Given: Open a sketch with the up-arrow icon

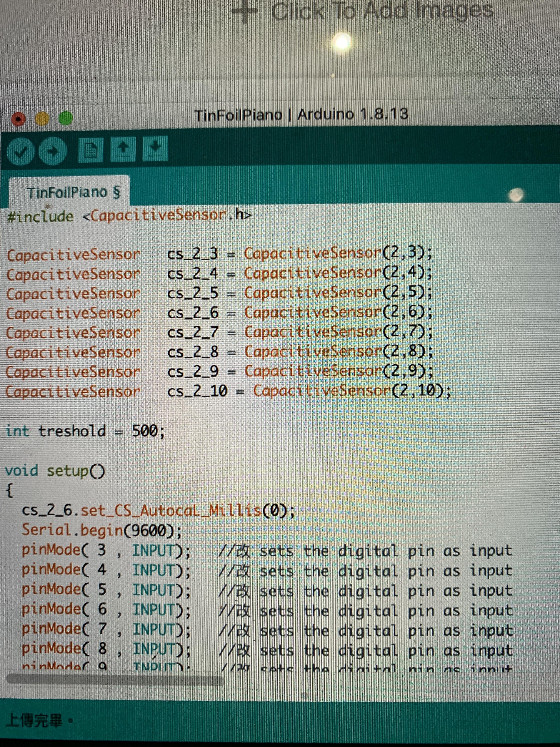Looking at the screenshot, I should click(123, 149).
